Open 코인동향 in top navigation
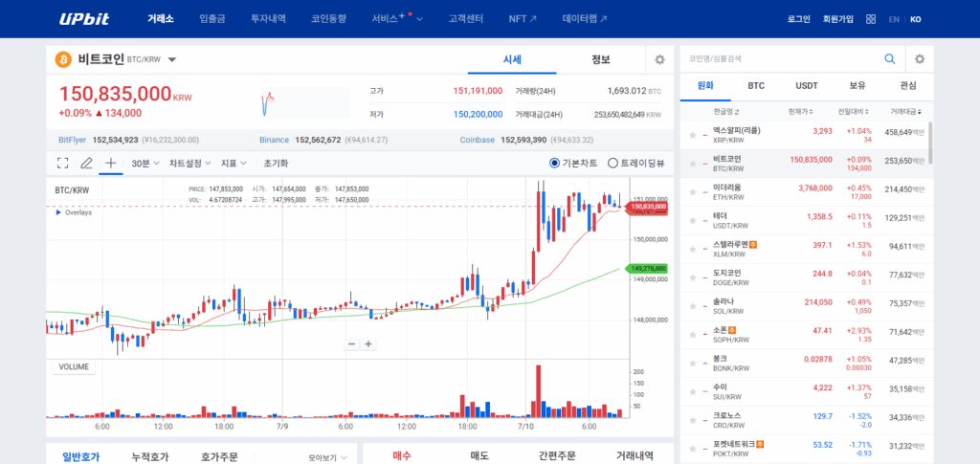The image size is (980, 464). point(328,19)
